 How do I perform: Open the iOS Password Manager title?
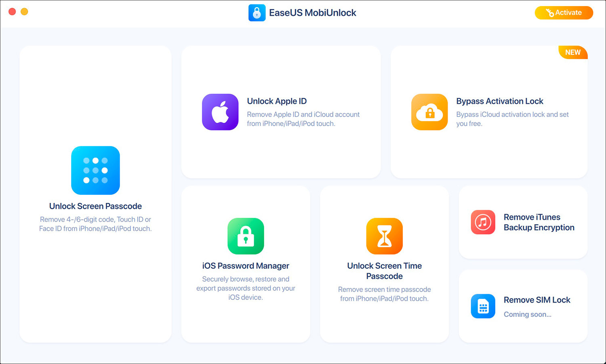click(246, 266)
